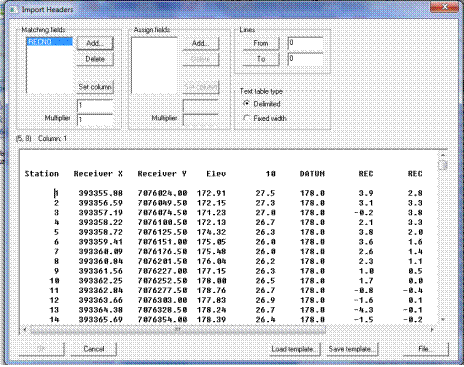Click down arrow of vertical scrollbar
The width and height of the screenshot is (464, 367).
[x=443, y=319]
